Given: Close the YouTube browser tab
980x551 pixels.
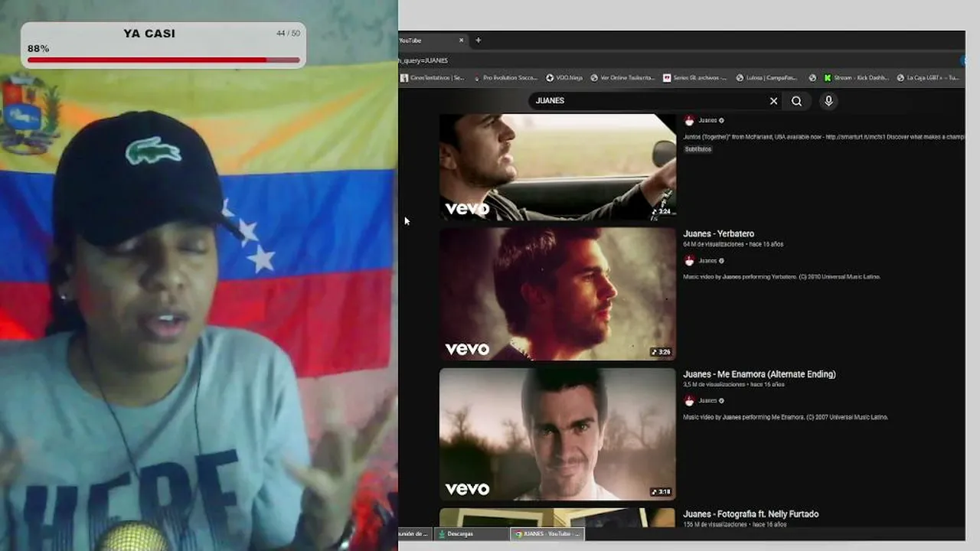Looking at the screenshot, I should point(461,41).
